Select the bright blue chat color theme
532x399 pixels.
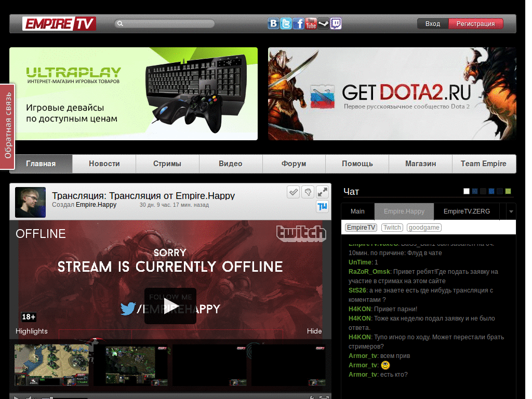click(491, 191)
